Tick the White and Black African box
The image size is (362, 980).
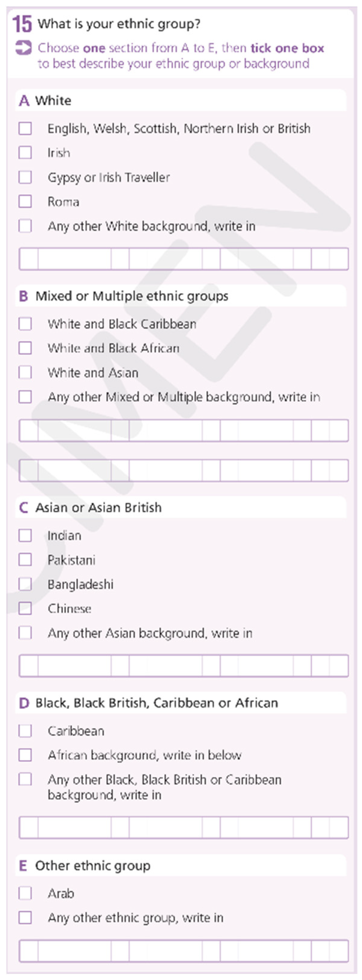25,348
